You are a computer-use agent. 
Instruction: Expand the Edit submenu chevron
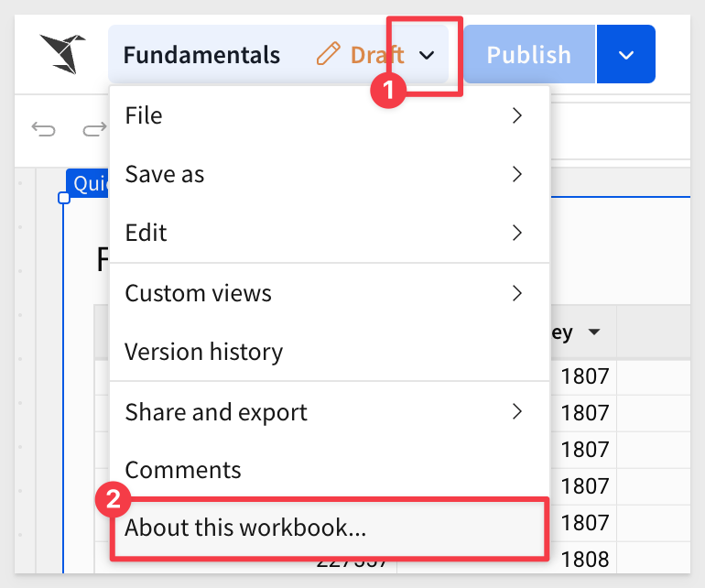[517, 233]
